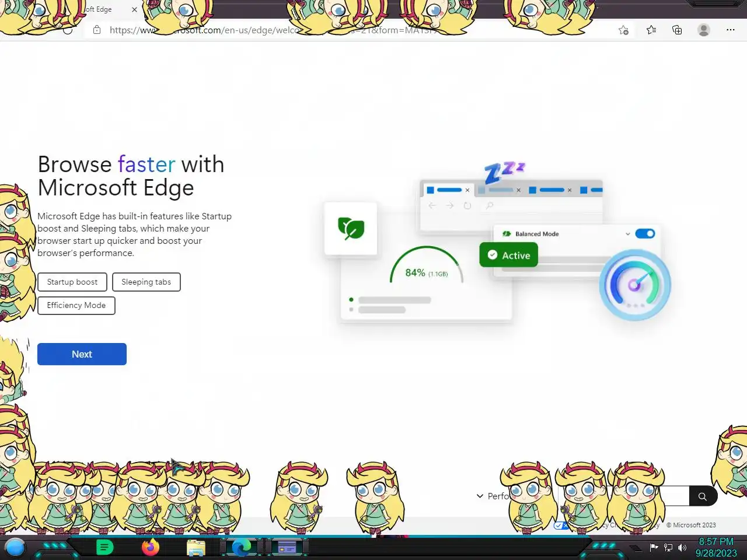Click the 8:57 PM clock
The width and height of the screenshot is (747, 560).
(716, 541)
